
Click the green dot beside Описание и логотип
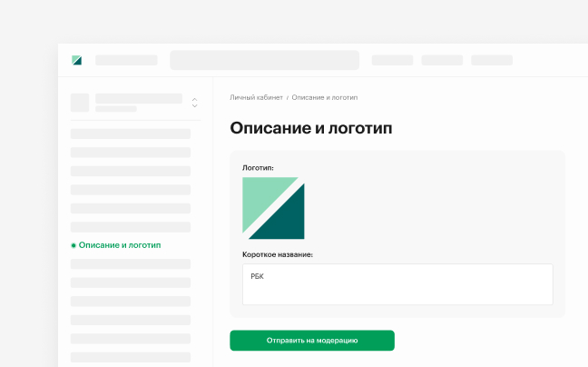73,245
